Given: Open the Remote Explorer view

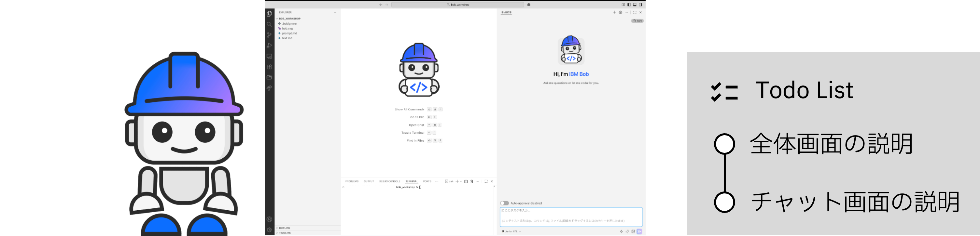Looking at the screenshot, I should [269, 56].
